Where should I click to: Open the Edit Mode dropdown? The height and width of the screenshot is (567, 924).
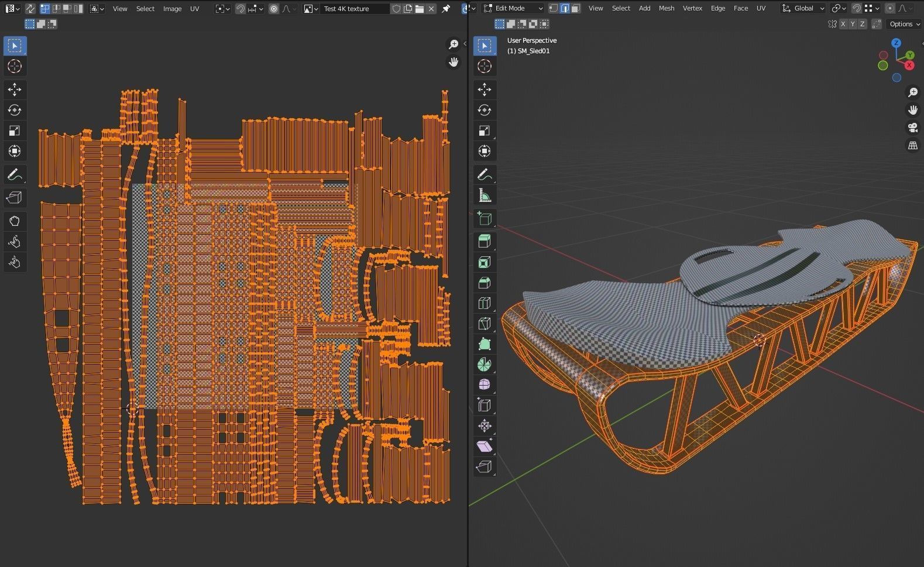click(513, 8)
